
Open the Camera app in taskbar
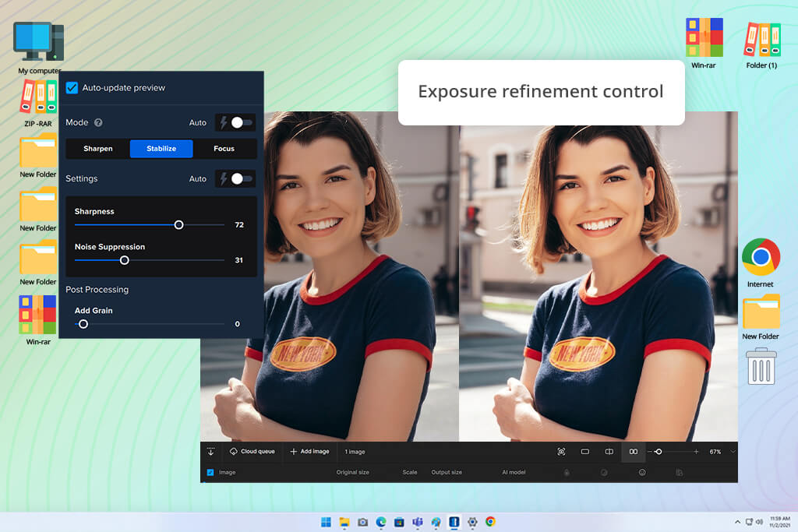[x=363, y=522]
